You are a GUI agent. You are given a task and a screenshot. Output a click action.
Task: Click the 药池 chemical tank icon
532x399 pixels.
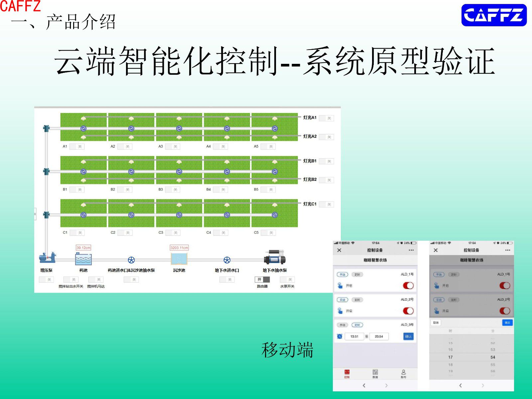pyautogui.click(x=83, y=259)
